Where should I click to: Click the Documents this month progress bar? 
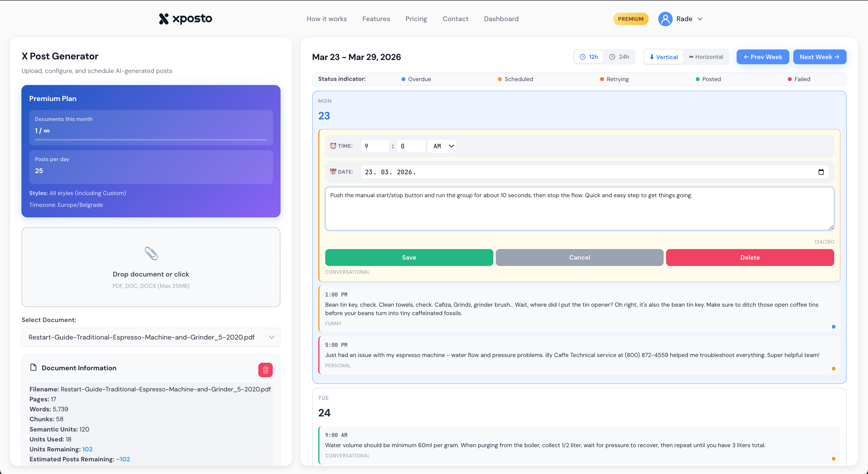coord(151,140)
